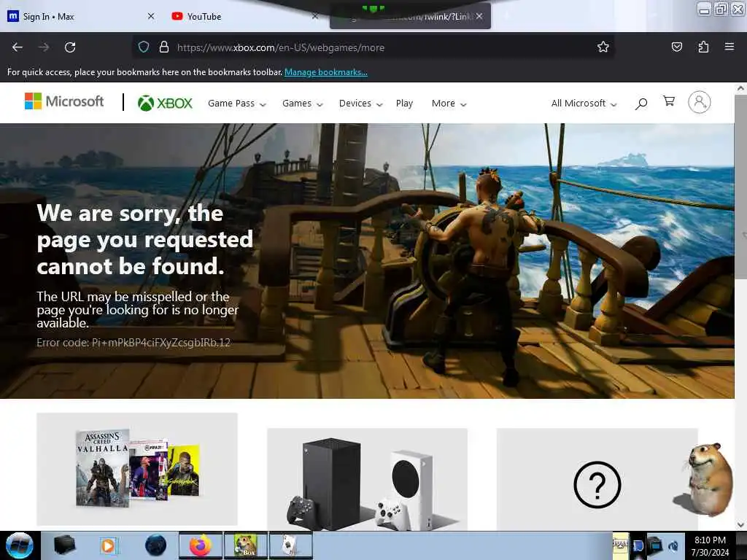Expand the More dropdown
The height and width of the screenshot is (560, 747).
(x=449, y=104)
